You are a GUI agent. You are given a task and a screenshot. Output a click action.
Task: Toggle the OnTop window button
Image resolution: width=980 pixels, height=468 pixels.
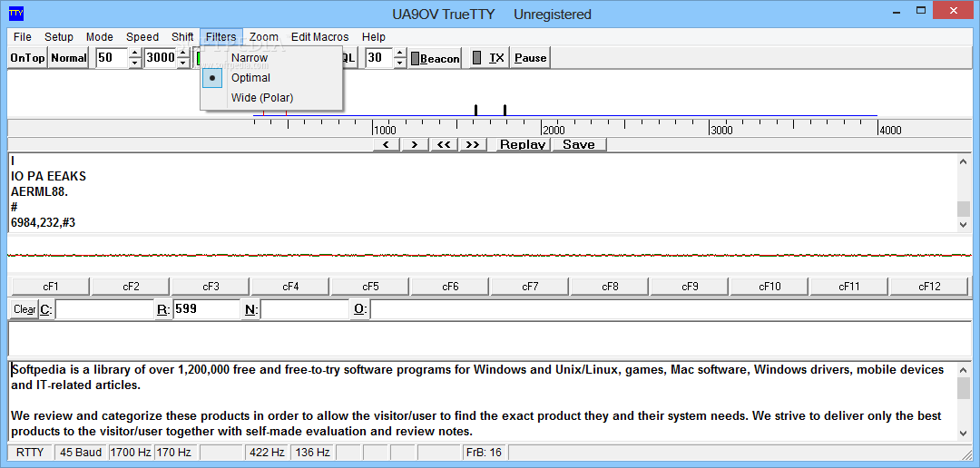[x=27, y=58]
